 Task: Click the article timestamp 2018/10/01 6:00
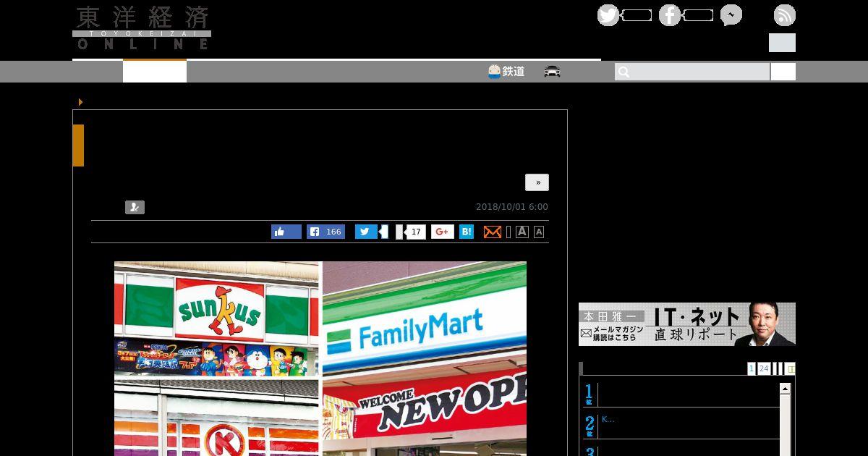(x=512, y=207)
